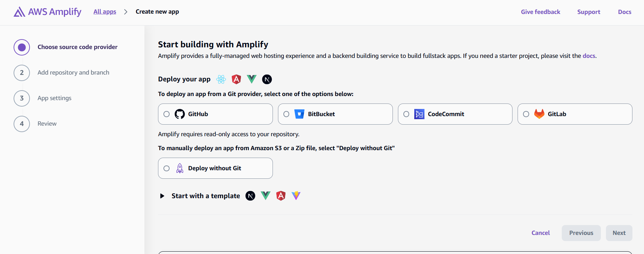Click the rocket icon in Deploy without Git
The image size is (644, 254).
(x=179, y=168)
